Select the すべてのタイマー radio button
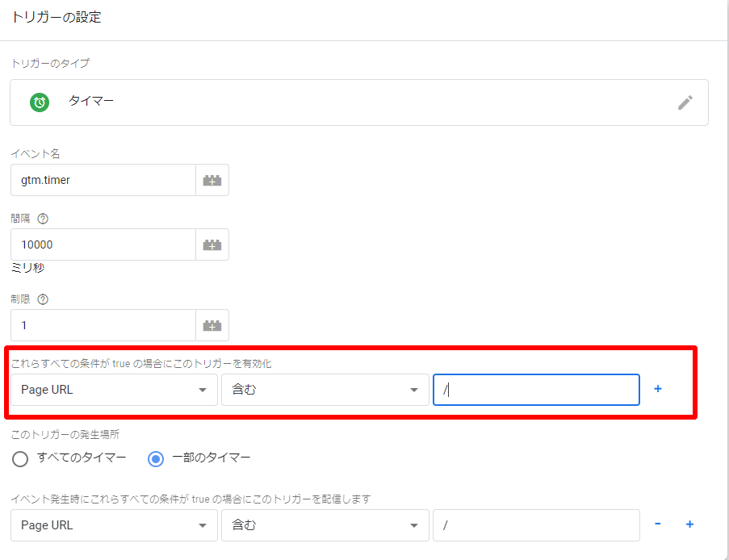 coord(21,458)
